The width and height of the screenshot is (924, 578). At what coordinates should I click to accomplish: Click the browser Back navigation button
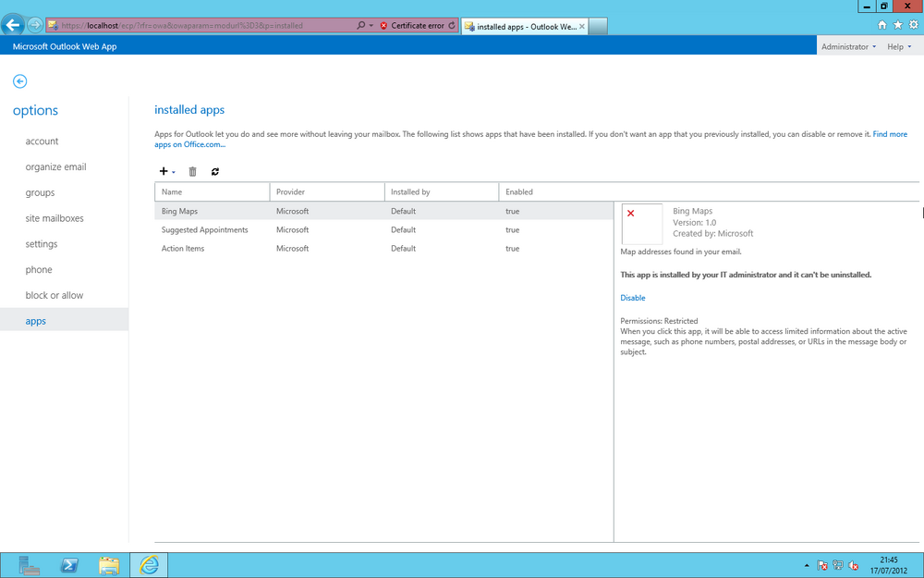[13, 25]
